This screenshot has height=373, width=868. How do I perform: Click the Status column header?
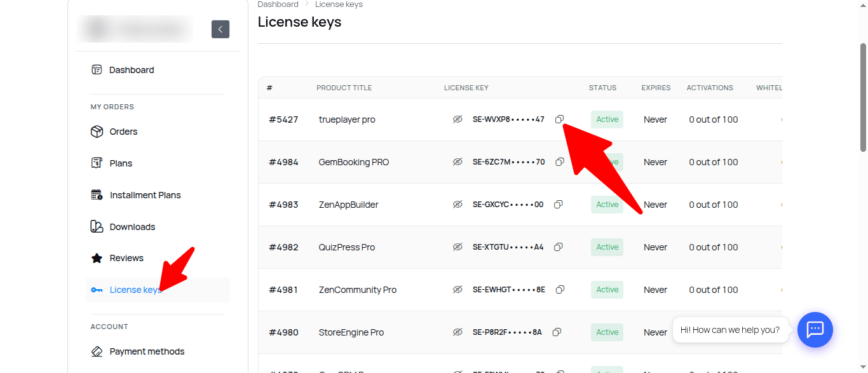(603, 88)
